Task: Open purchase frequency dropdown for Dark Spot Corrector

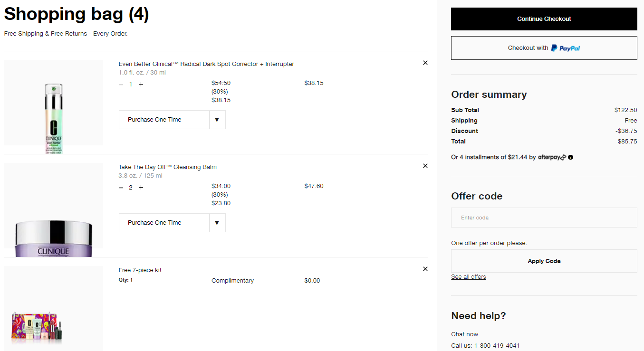Action: point(217,120)
